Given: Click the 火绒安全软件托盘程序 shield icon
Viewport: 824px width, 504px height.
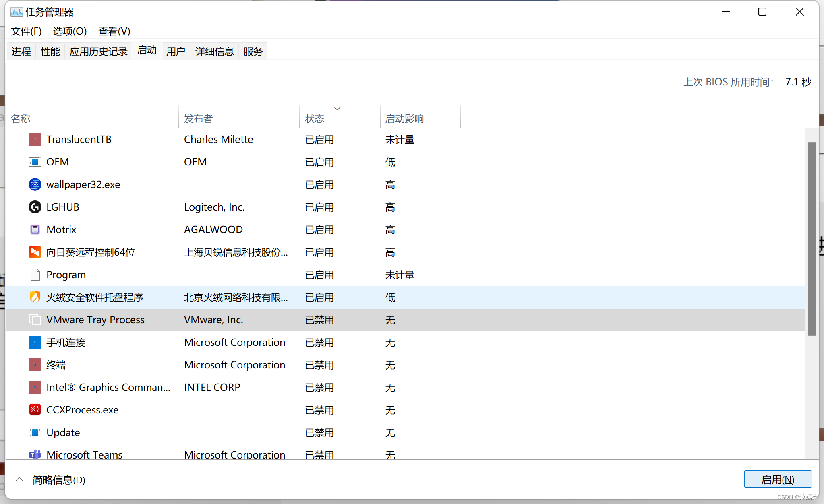Looking at the screenshot, I should pyautogui.click(x=35, y=297).
